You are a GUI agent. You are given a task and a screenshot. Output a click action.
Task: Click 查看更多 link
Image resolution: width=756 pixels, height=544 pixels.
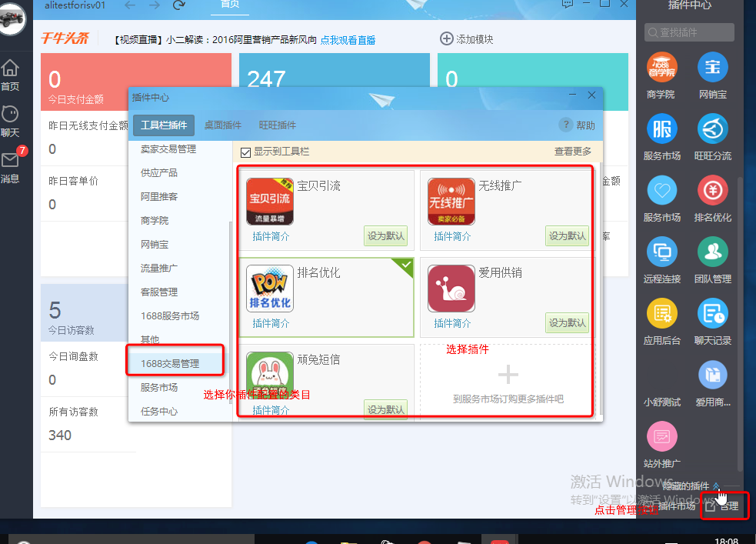[x=572, y=152]
